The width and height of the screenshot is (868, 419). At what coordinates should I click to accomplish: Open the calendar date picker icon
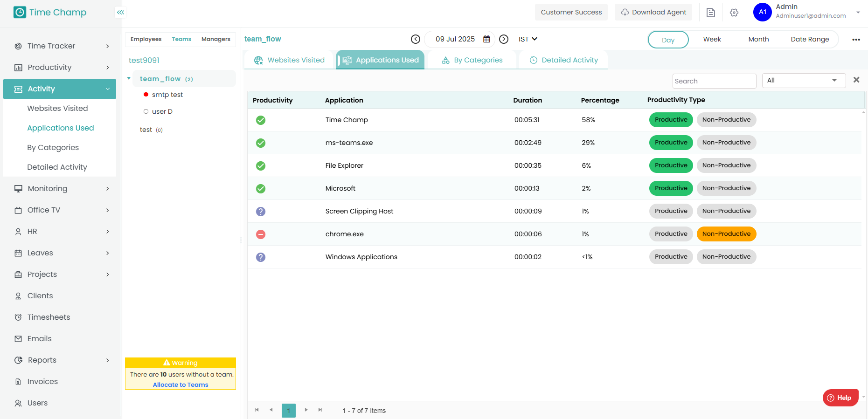(486, 39)
